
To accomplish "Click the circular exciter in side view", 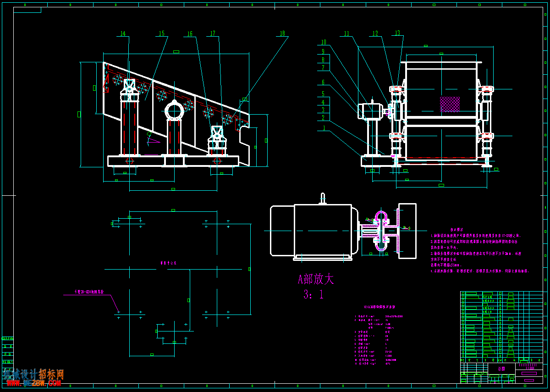I will tap(174, 111).
